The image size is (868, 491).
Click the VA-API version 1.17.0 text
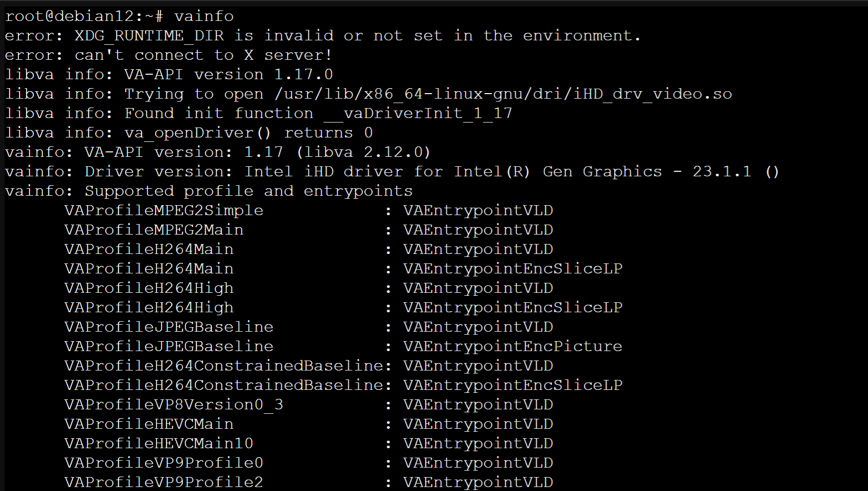(228, 75)
